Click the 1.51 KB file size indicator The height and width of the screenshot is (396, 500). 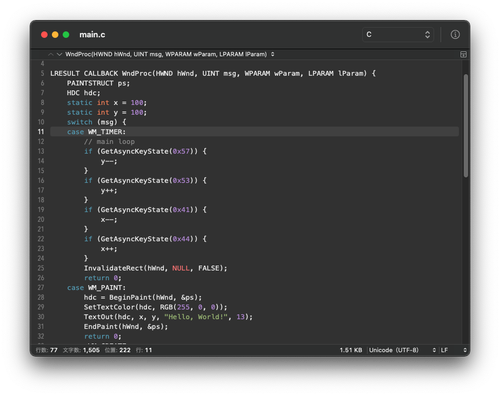pos(351,350)
